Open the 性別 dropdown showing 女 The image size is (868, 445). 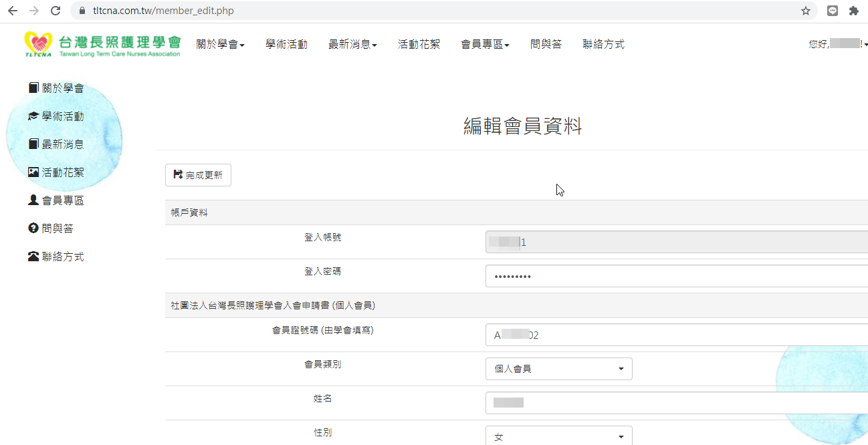coord(559,436)
